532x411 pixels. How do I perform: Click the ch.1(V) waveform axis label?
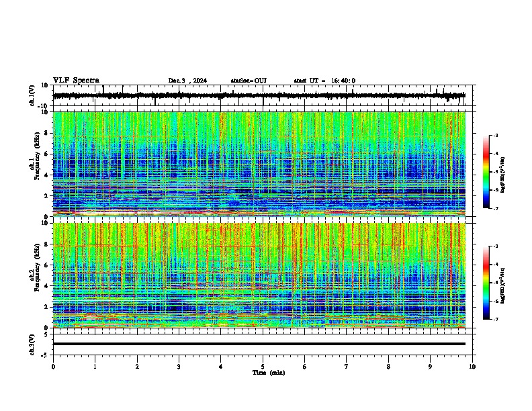pyautogui.click(x=32, y=95)
